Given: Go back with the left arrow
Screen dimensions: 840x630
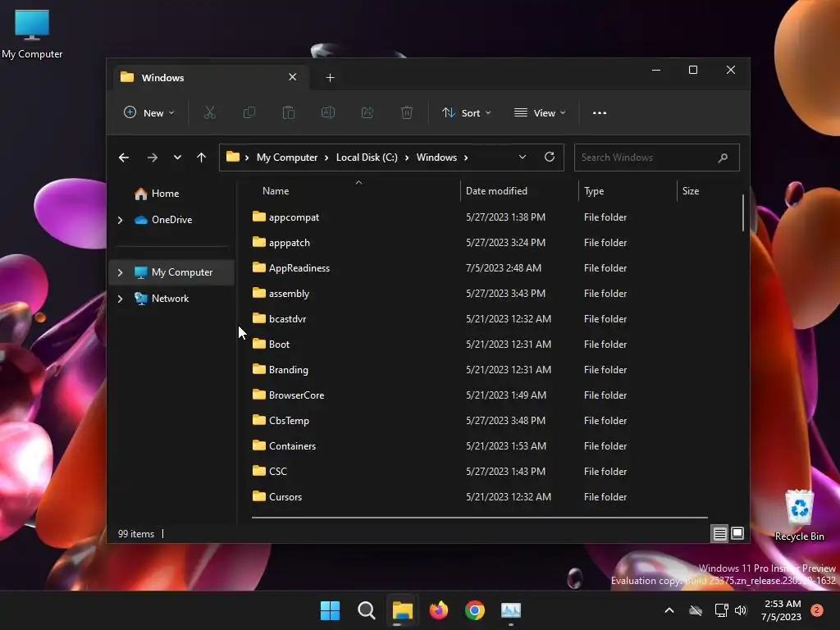Looking at the screenshot, I should click(x=124, y=157).
